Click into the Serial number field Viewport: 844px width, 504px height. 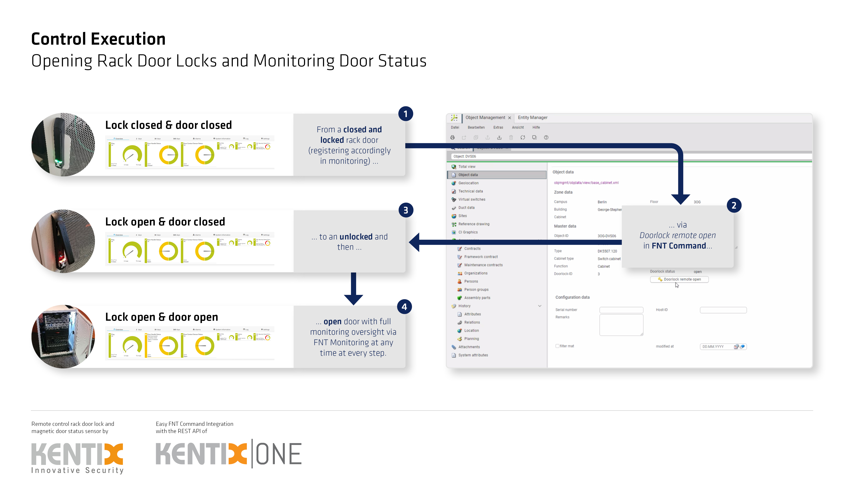pos(621,310)
